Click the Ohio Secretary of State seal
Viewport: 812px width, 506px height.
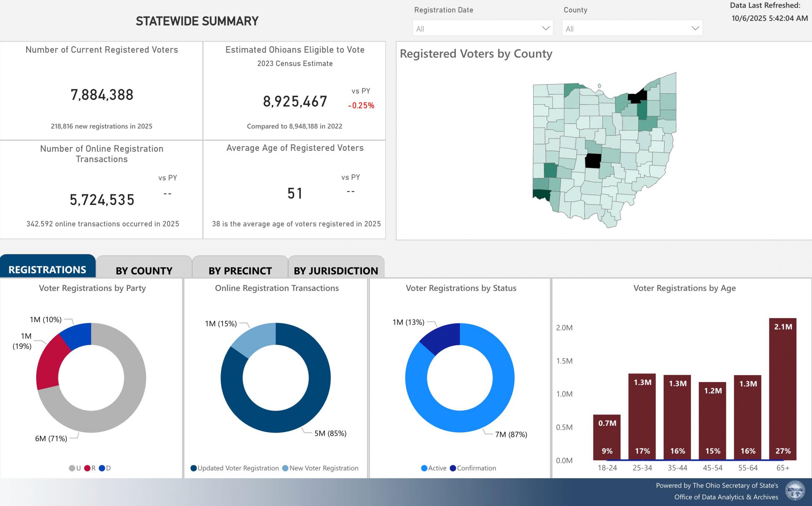pos(795,490)
